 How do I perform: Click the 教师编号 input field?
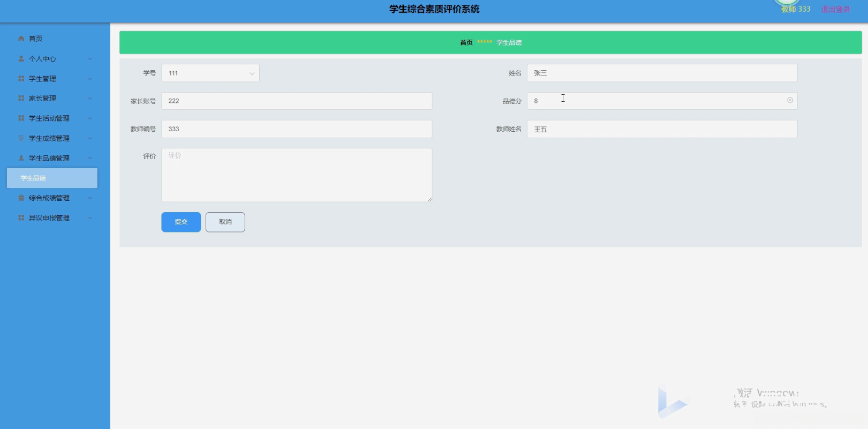[297, 129]
